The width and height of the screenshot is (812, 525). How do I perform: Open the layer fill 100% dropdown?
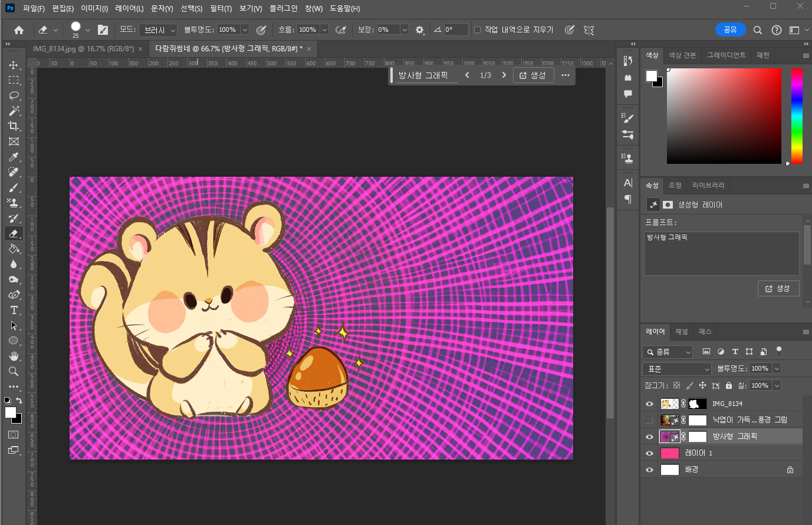[777, 385]
